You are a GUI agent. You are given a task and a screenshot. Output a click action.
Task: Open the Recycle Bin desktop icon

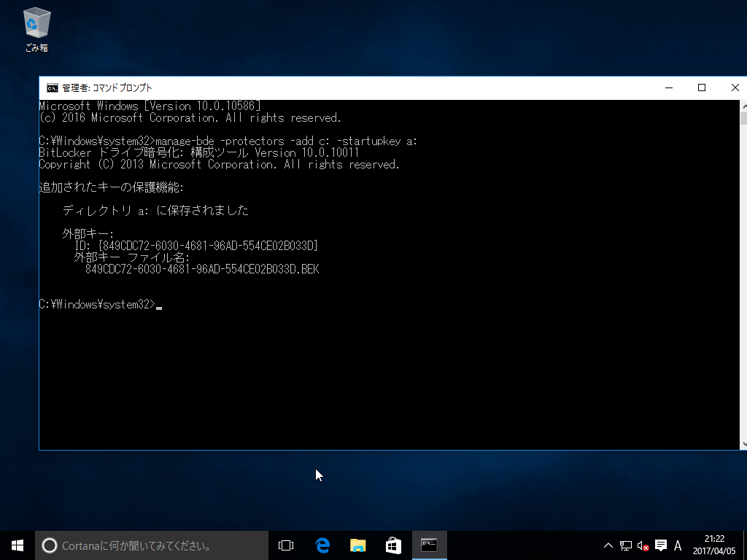(36, 29)
